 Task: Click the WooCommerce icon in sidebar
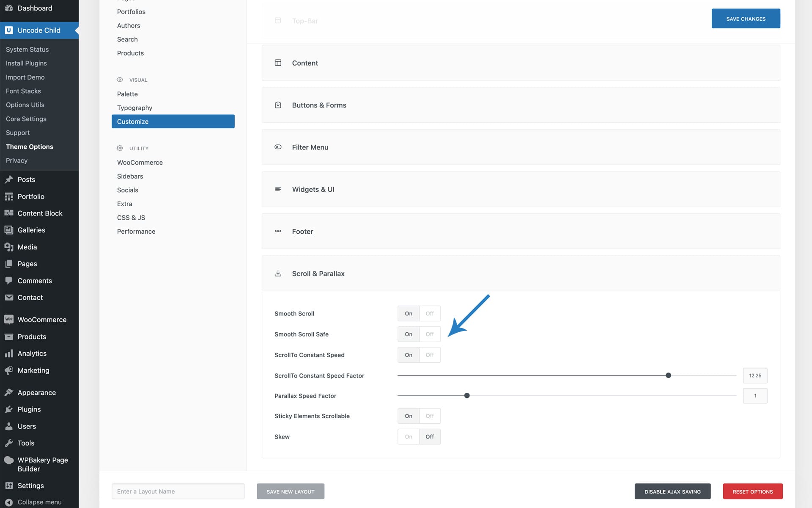coord(9,320)
